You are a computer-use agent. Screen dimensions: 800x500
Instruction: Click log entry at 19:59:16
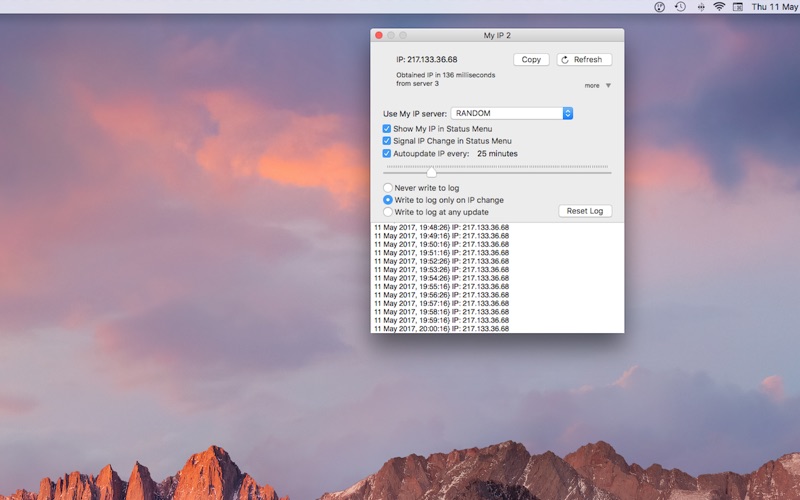pos(441,320)
